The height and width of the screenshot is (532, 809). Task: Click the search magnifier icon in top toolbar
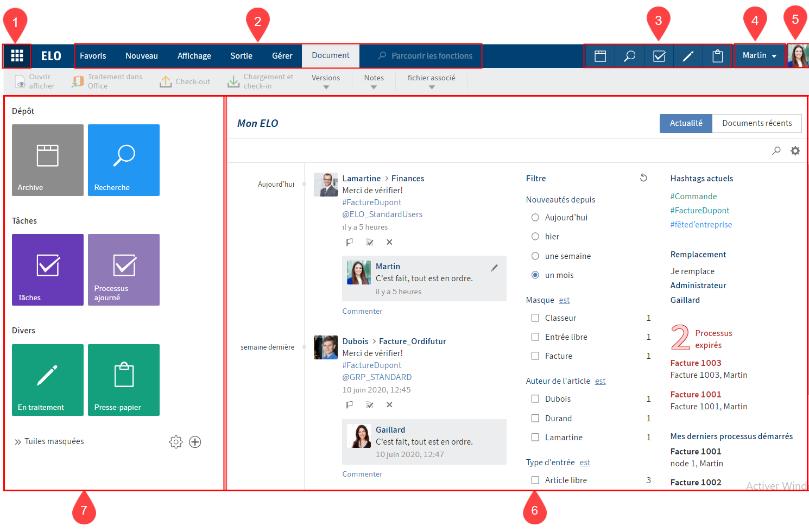629,56
